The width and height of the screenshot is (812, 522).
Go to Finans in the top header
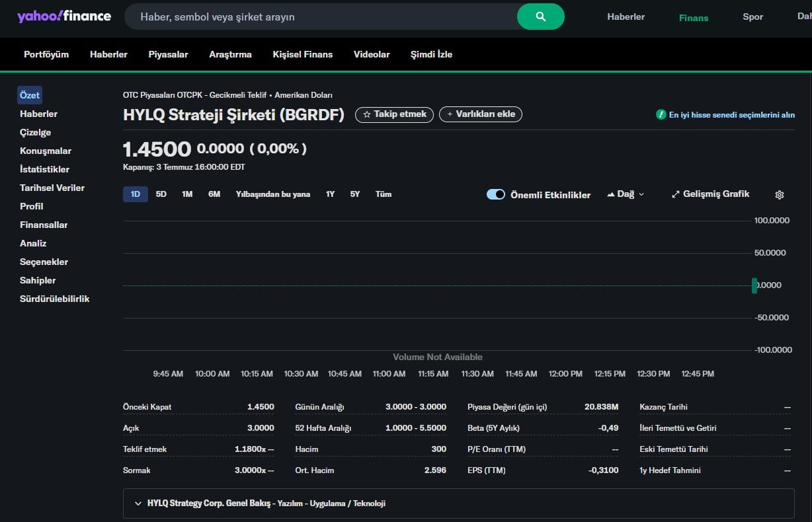694,18
